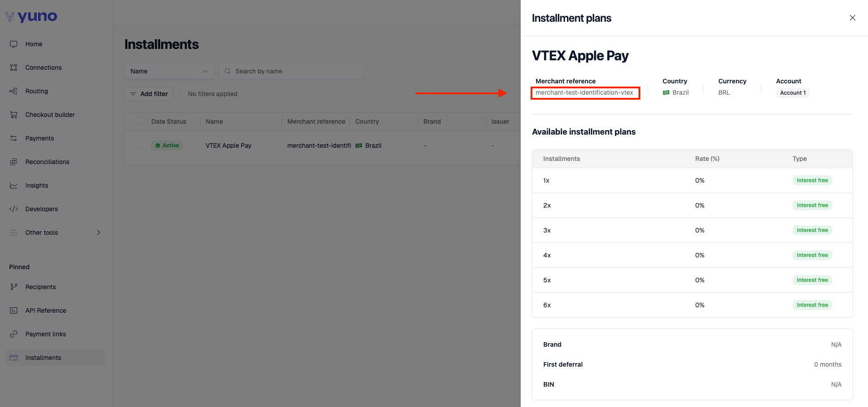
Task: Click the First deferral 0 months value
Action: click(x=828, y=364)
